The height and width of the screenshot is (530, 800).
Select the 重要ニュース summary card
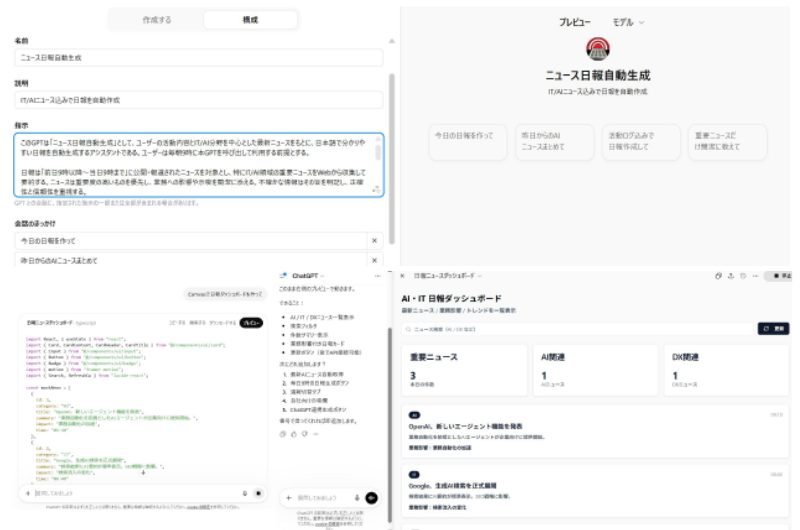pyautogui.click(x=464, y=370)
